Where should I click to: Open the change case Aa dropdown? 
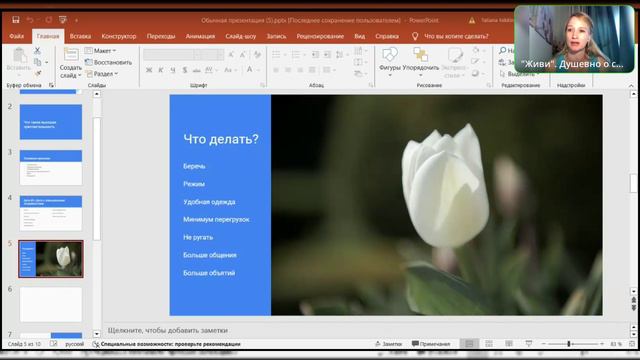230,70
